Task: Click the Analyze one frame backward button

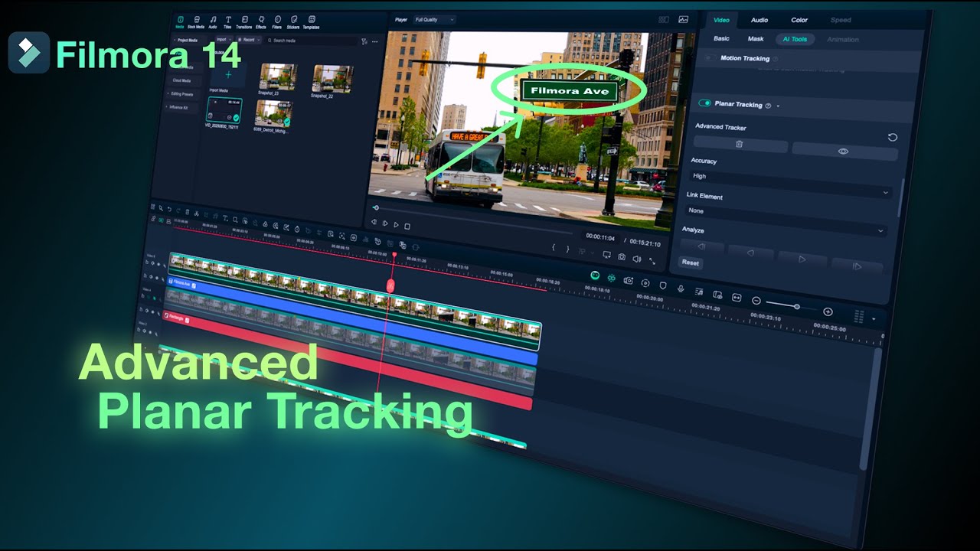Action: [700, 246]
